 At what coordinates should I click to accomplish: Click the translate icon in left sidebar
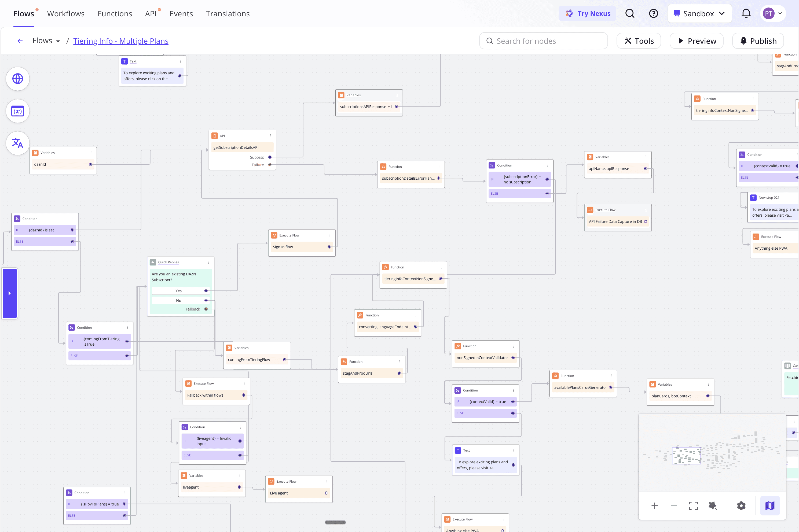click(x=18, y=143)
